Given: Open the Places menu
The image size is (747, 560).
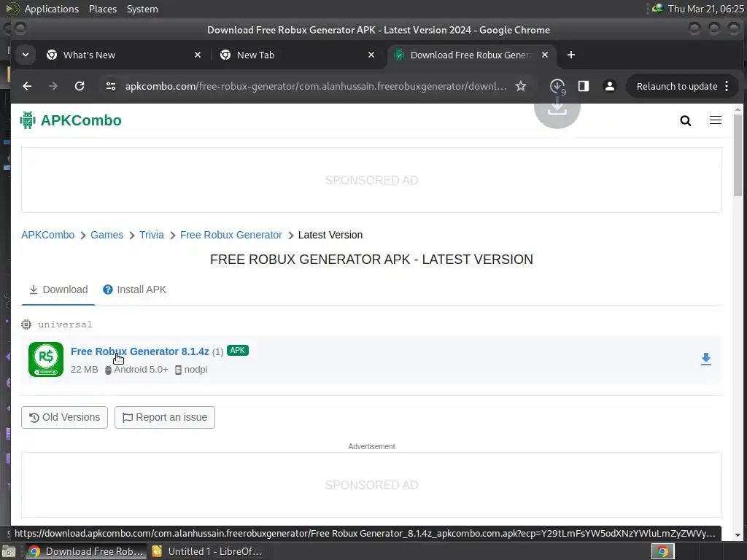Looking at the screenshot, I should 102,9.
